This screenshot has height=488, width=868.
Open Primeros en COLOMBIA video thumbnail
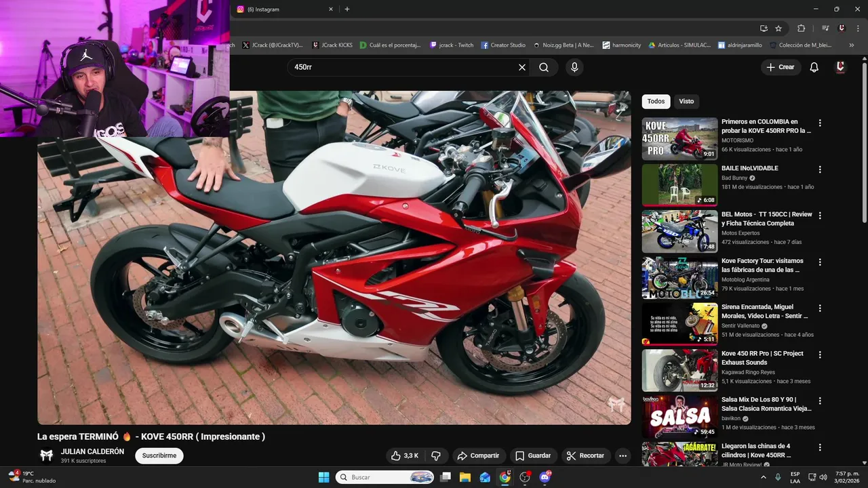point(679,139)
